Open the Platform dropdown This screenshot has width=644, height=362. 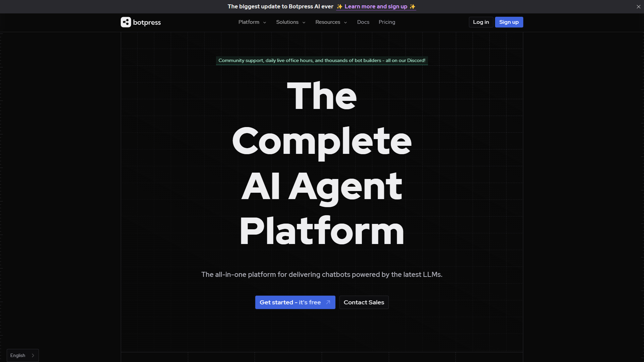249,22
